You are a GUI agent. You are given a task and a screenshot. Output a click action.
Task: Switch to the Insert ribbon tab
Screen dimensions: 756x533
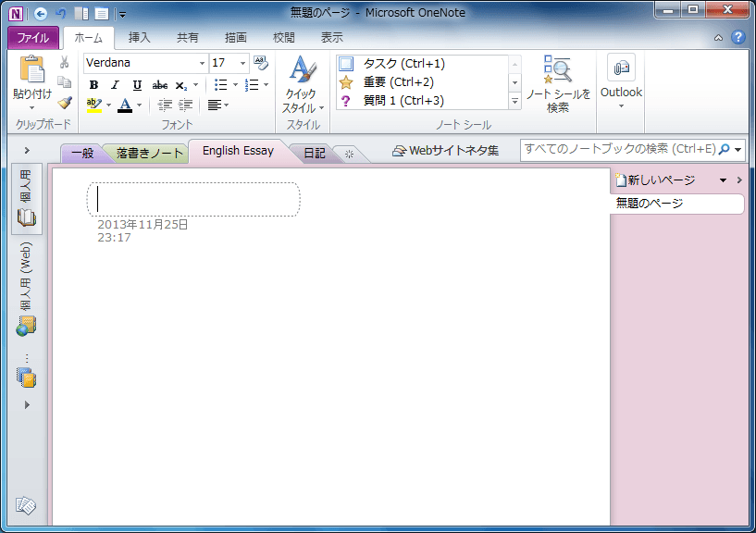[x=140, y=38]
